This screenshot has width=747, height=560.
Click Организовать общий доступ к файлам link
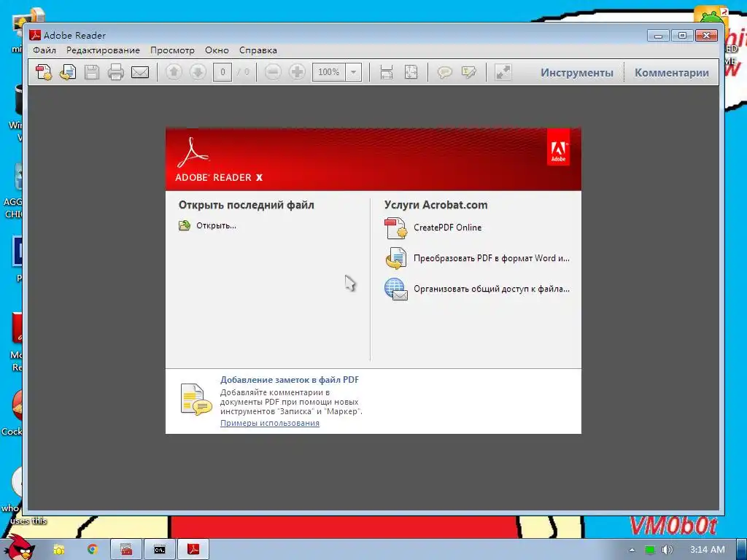[492, 289]
